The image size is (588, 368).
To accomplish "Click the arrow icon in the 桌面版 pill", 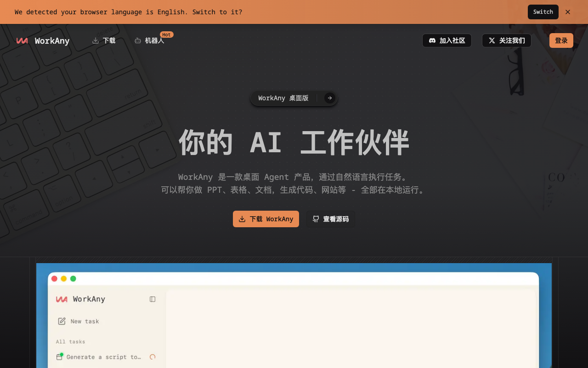I will (x=330, y=98).
